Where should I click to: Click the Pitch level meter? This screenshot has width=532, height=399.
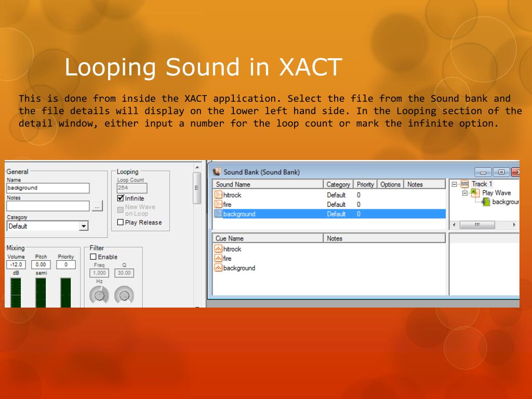click(41, 292)
